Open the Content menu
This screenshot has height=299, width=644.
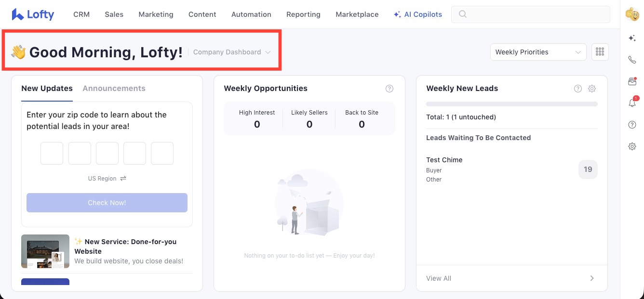(202, 14)
